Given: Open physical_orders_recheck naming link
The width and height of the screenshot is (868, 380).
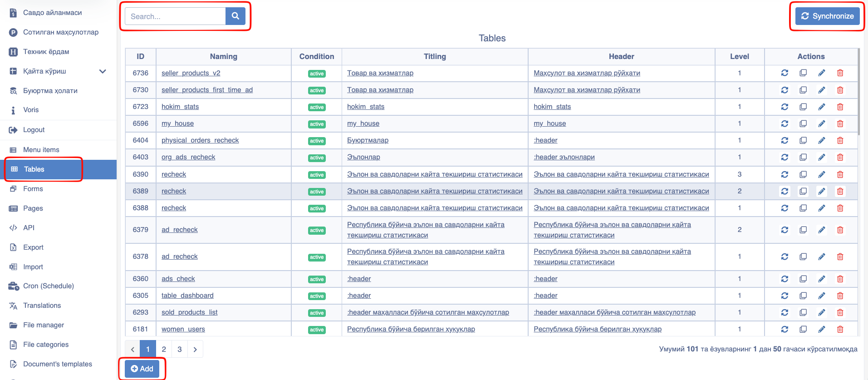Looking at the screenshot, I should [200, 140].
